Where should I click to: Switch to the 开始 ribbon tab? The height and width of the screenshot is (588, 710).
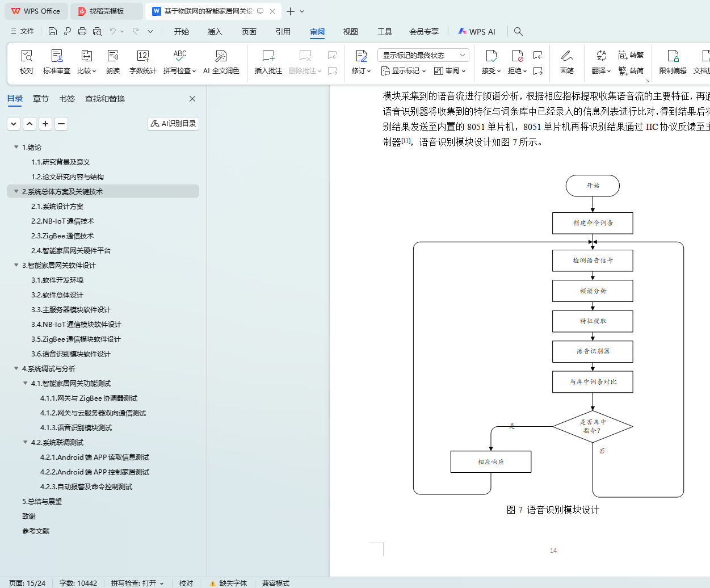pyautogui.click(x=182, y=32)
